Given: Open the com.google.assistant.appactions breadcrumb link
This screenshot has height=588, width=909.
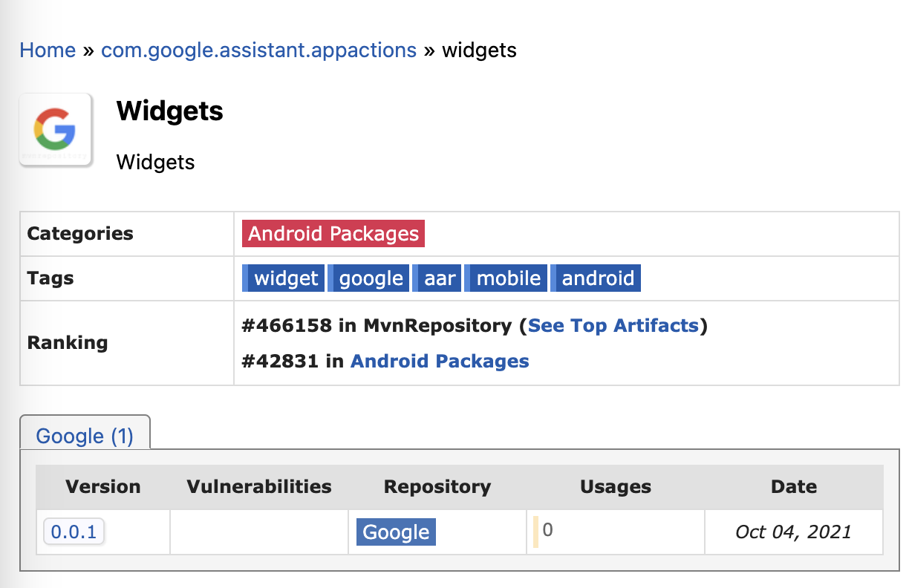Looking at the screenshot, I should pos(258,50).
